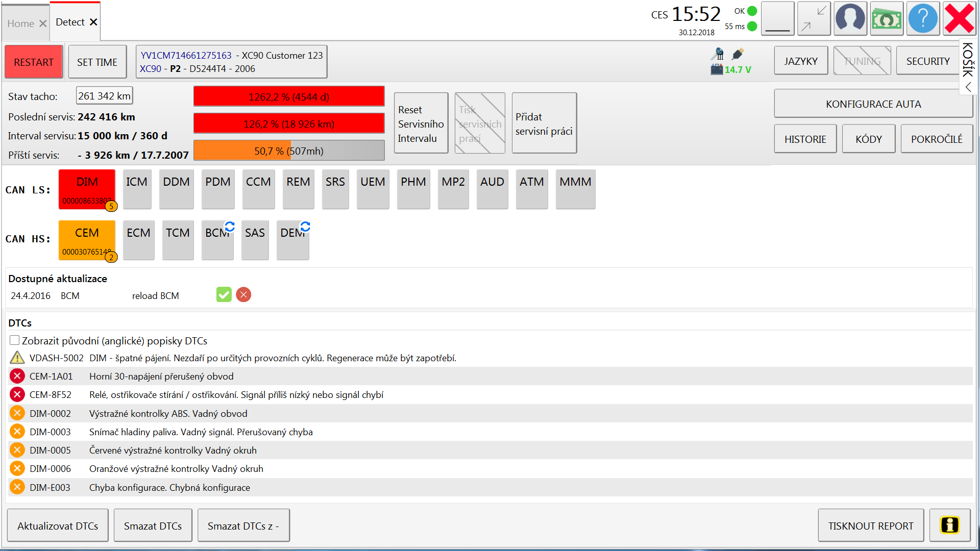Image resolution: width=980 pixels, height=551 pixels.
Task: Click the Stav tacho mileage field
Action: (x=104, y=96)
